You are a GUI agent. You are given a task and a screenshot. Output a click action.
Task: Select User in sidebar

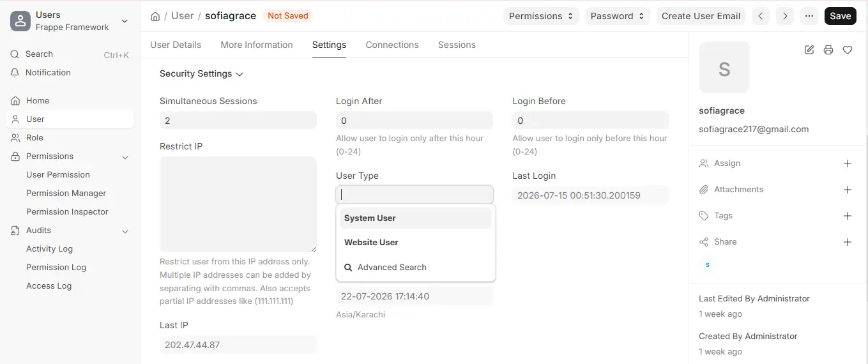click(x=70, y=119)
